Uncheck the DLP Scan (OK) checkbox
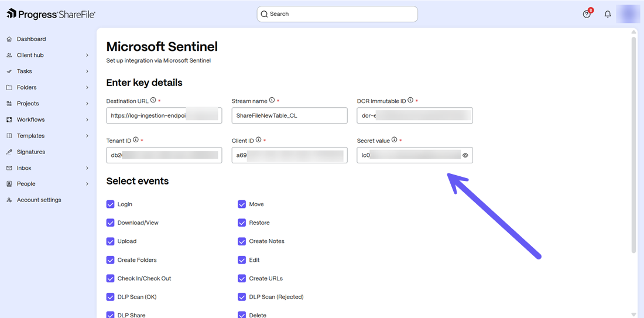The height and width of the screenshot is (318, 644). pos(110,297)
